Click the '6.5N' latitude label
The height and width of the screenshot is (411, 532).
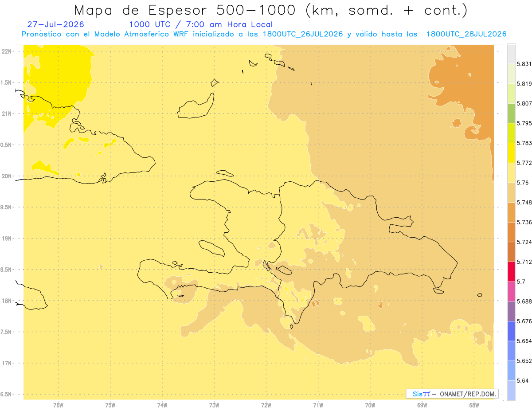(x=5, y=394)
